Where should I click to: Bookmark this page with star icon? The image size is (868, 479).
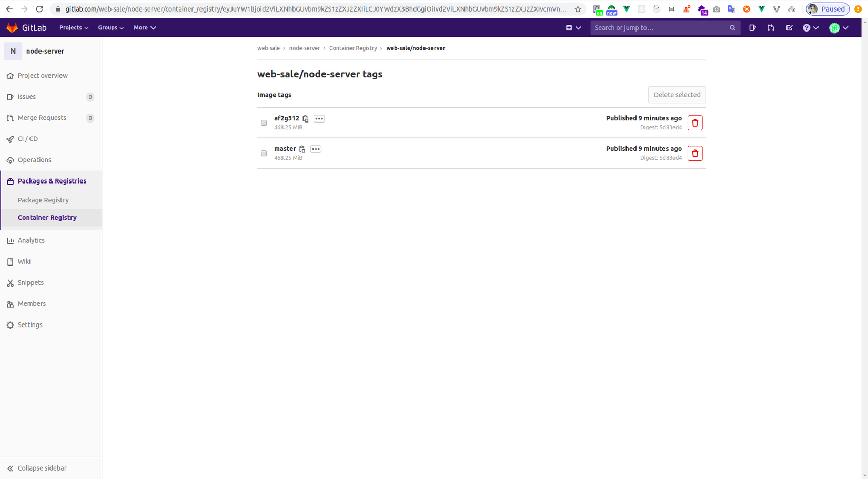coord(578,9)
